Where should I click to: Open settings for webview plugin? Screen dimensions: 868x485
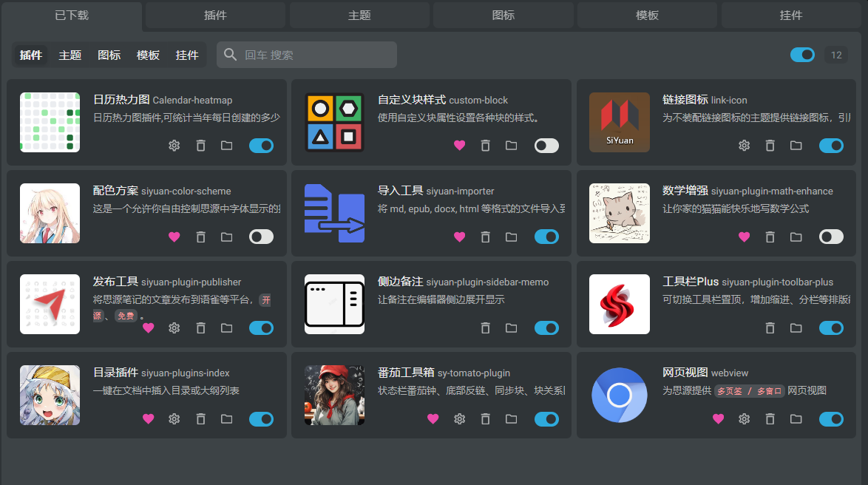pos(744,419)
